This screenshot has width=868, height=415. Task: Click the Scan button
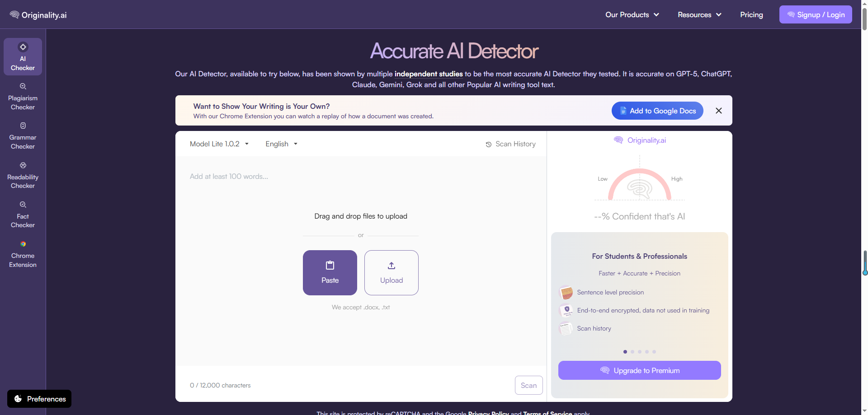click(529, 385)
